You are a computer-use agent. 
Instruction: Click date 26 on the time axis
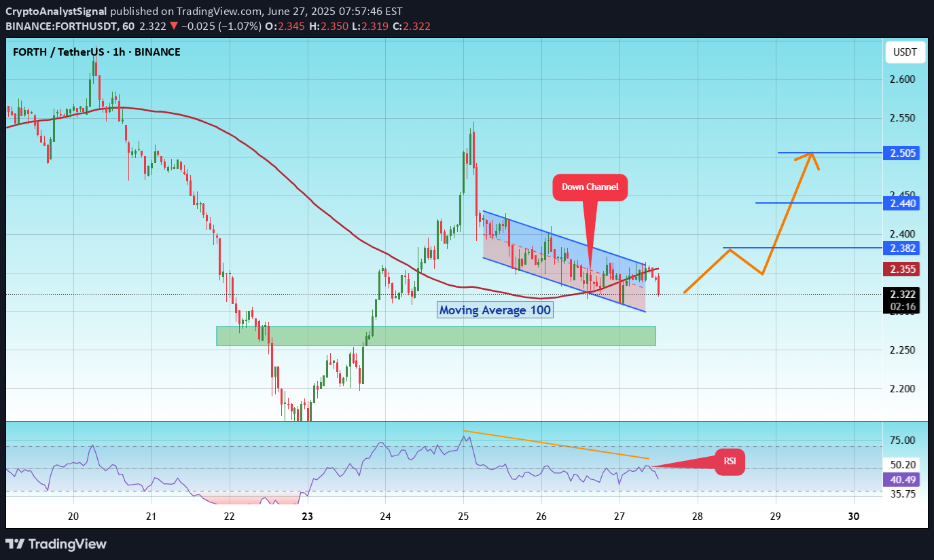click(541, 516)
